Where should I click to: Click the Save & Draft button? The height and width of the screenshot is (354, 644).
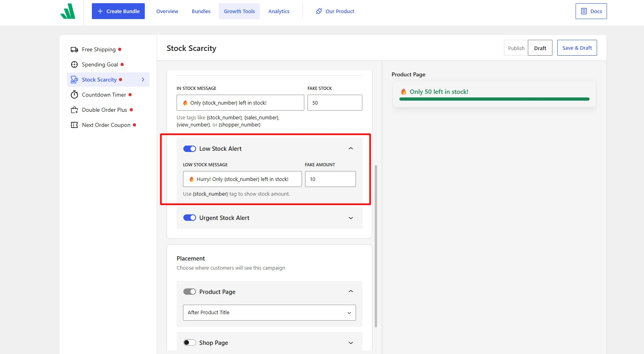point(577,48)
